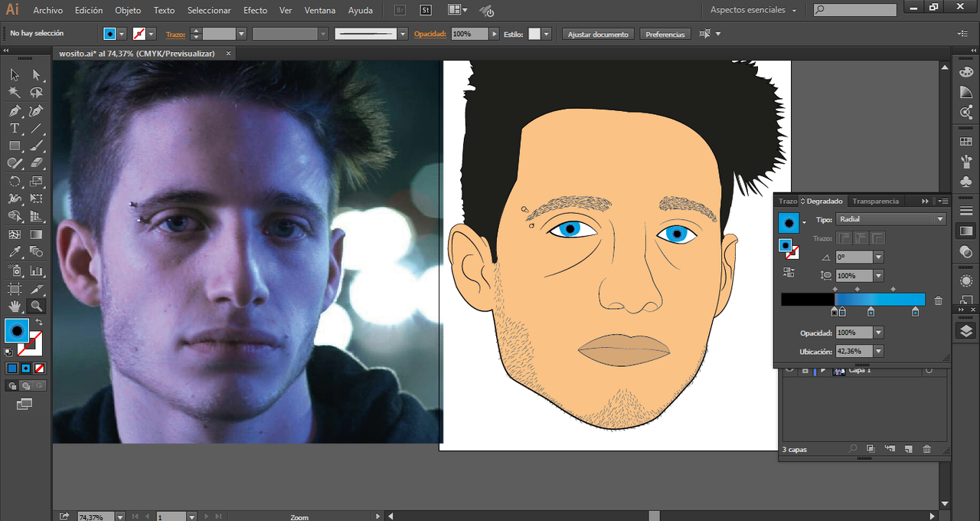The width and height of the screenshot is (980, 521).
Task: Activate the Lasso tool
Action: (x=36, y=93)
